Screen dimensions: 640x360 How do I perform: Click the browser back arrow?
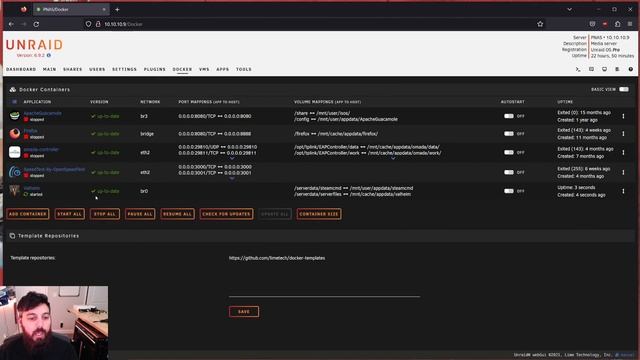[x=11, y=24]
